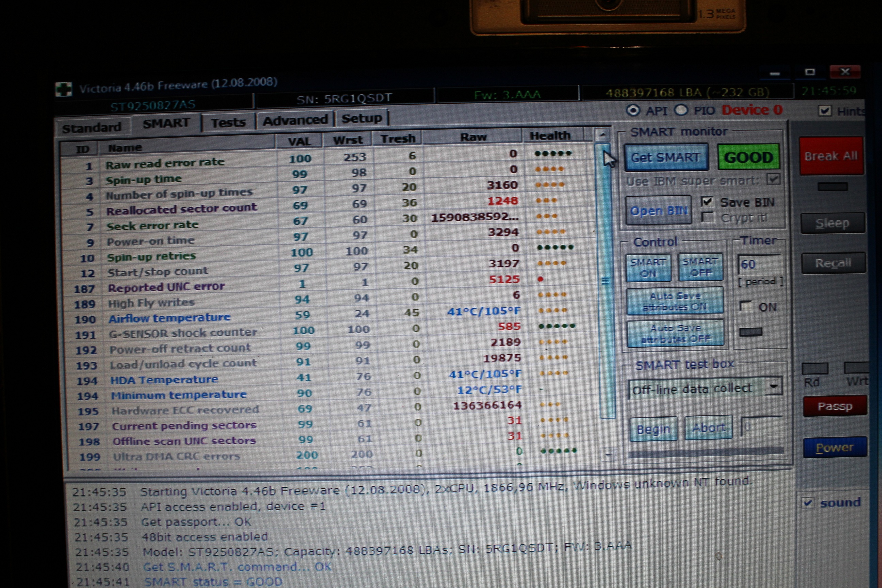The width and height of the screenshot is (882, 588).
Task: Toggle the sound checkbox
Action: pyautogui.click(x=808, y=503)
